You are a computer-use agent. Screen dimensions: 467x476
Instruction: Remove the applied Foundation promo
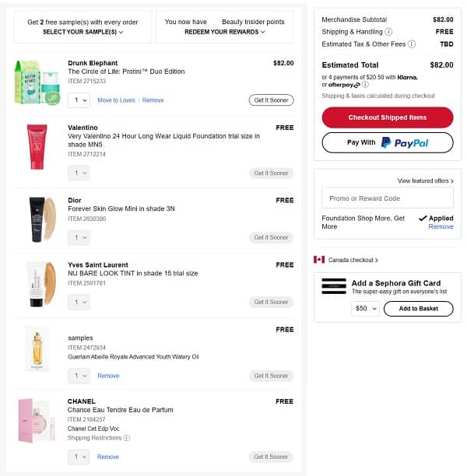(x=441, y=226)
